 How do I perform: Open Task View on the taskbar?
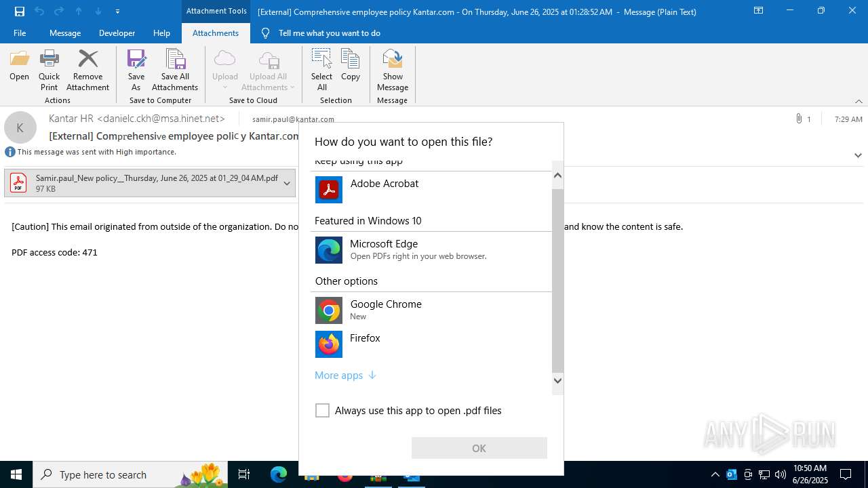click(244, 474)
